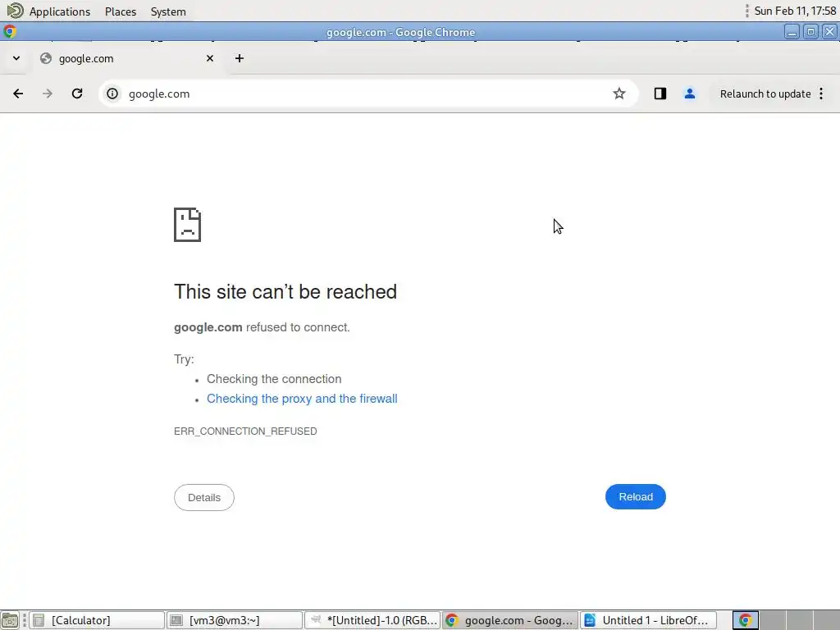View site information icon in address bar
840x630 pixels.
click(112, 94)
